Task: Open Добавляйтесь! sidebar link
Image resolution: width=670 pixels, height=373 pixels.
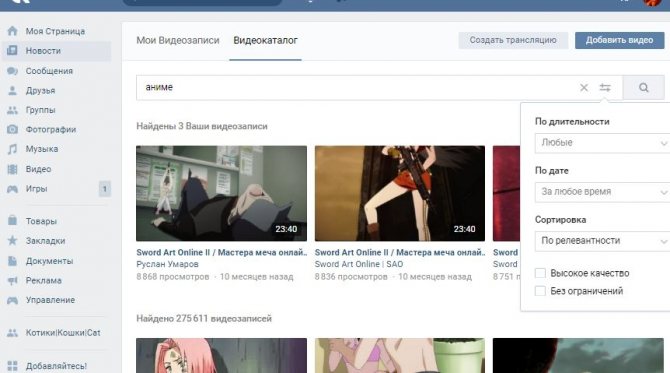Action: point(56,366)
